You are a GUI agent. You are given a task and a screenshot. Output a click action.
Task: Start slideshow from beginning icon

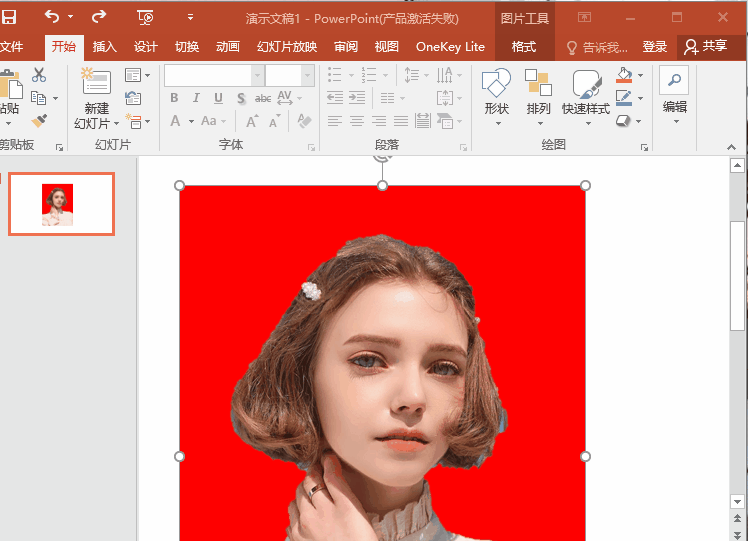coord(145,17)
